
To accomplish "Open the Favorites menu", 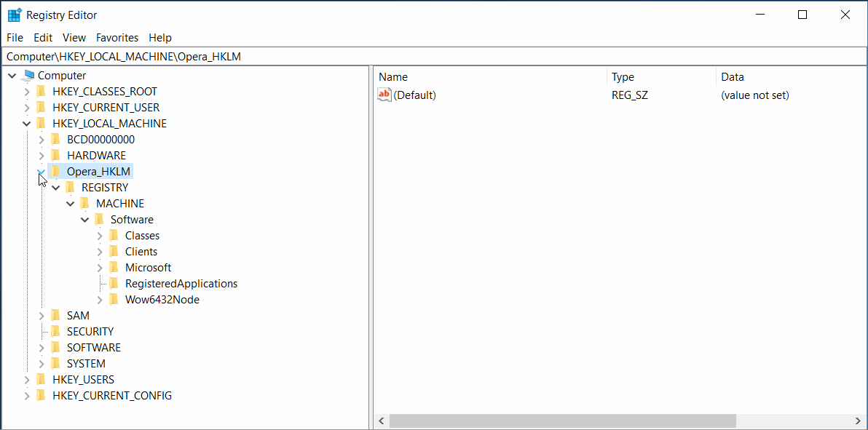I will coord(117,38).
